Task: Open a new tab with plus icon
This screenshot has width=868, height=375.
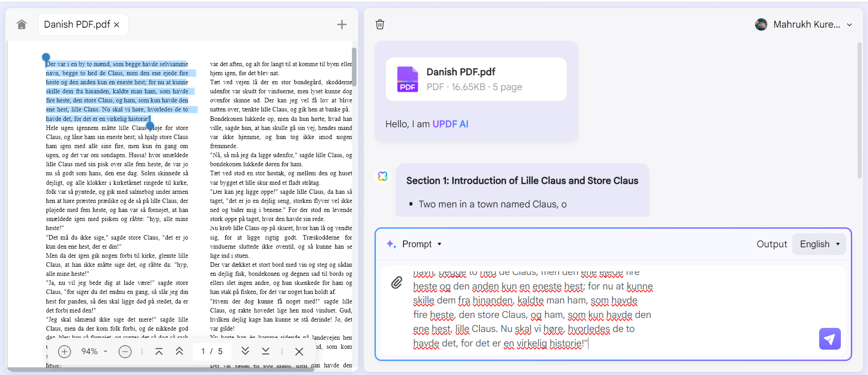Action: pyautogui.click(x=342, y=24)
